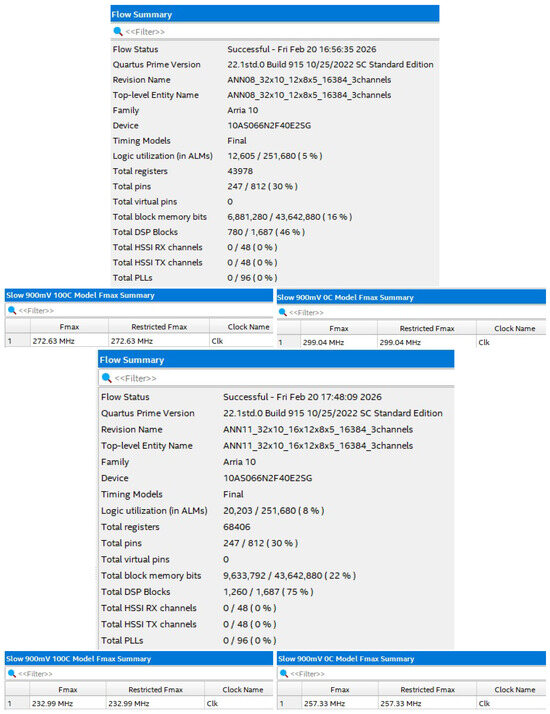Click search icon in ANN11 Flow Summary filter
The image size is (550, 714).
coord(107,378)
